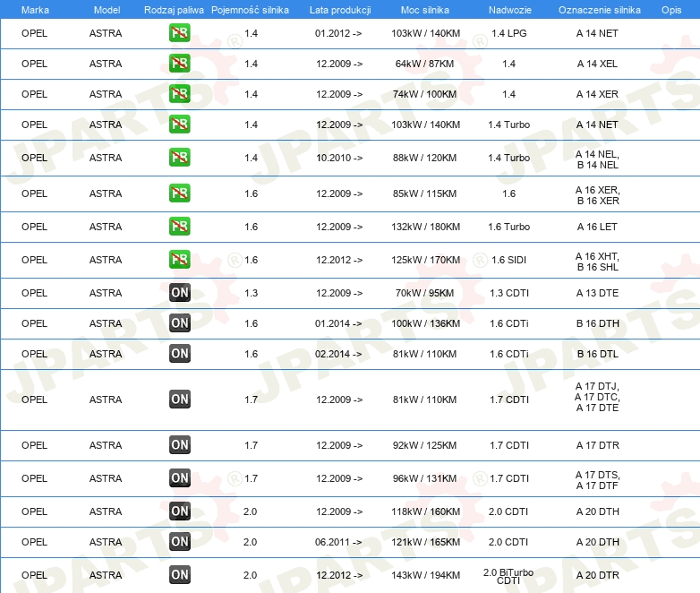The height and width of the screenshot is (593, 700).
Task: Select the A 16 XHT, B 16 SHL cell
Action: point(597,262)
